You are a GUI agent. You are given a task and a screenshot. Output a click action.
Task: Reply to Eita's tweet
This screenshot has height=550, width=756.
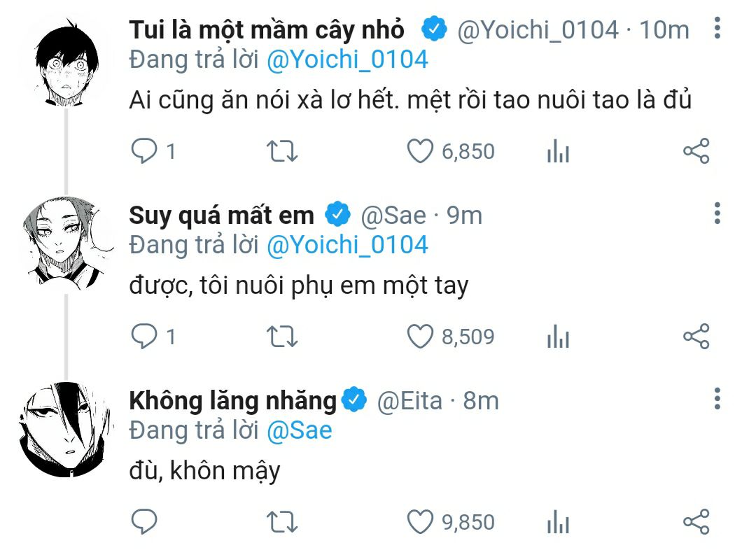pyautogui.click(x=144, y=522)
